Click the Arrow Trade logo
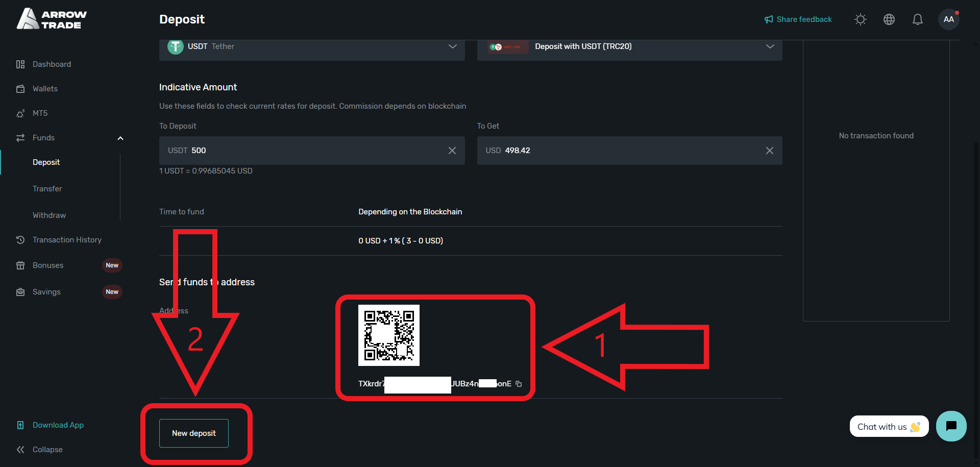This screenshot has width=980, height=467. tap(52, 19)
